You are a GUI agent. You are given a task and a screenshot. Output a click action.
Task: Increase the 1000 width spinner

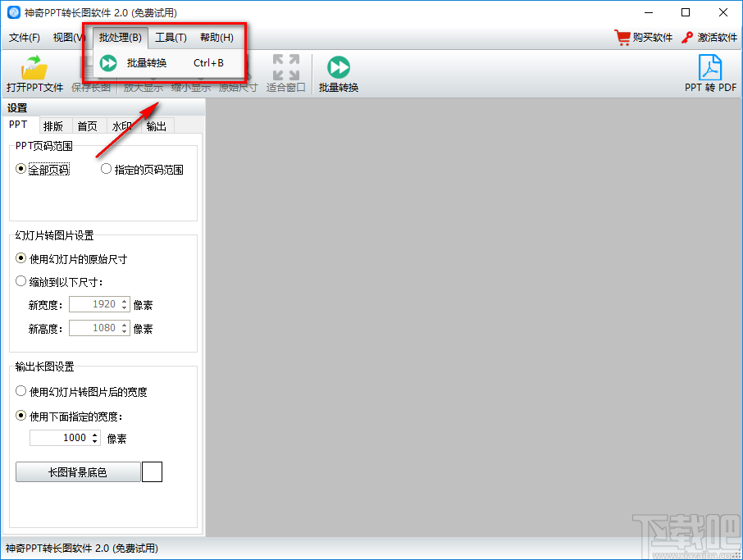point(95,434)
